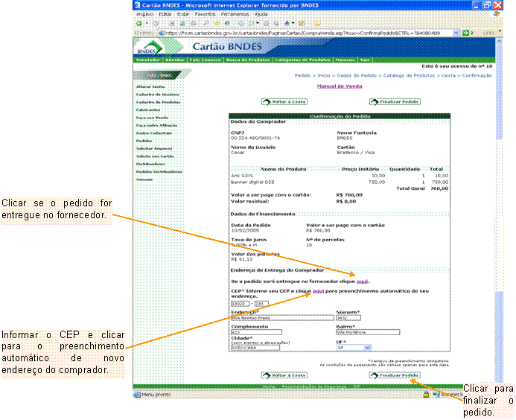The image size is (516, 420).
Task: Select Manuais in the green navigation bar
Action: click(345, 60)
